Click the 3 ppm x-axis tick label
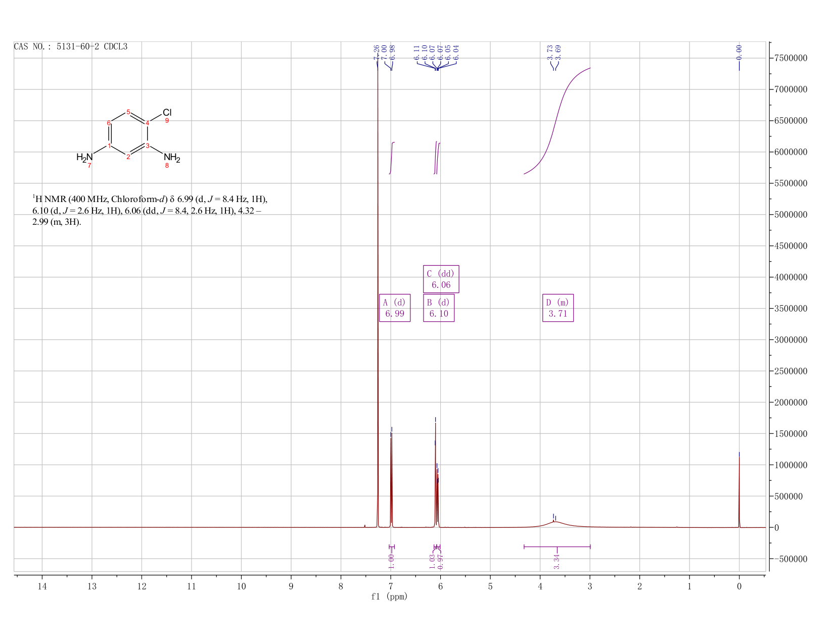The image size is (834, 644). (x=590, y=586)
